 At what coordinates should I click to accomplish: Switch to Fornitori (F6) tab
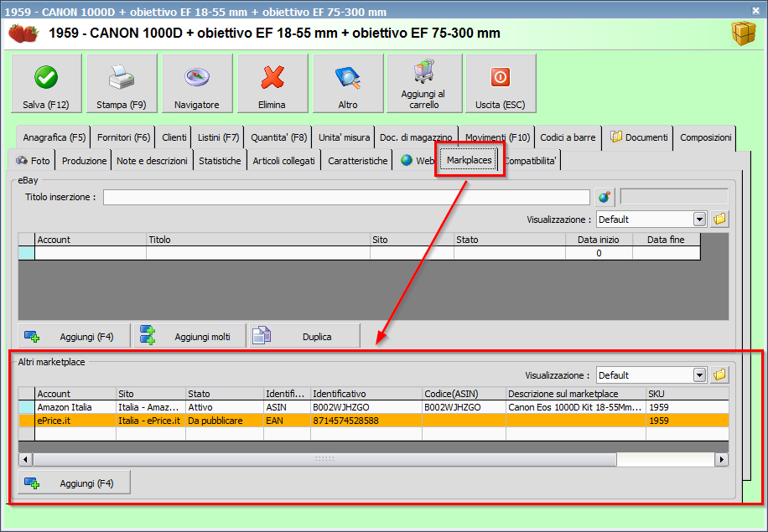(123, 137)
